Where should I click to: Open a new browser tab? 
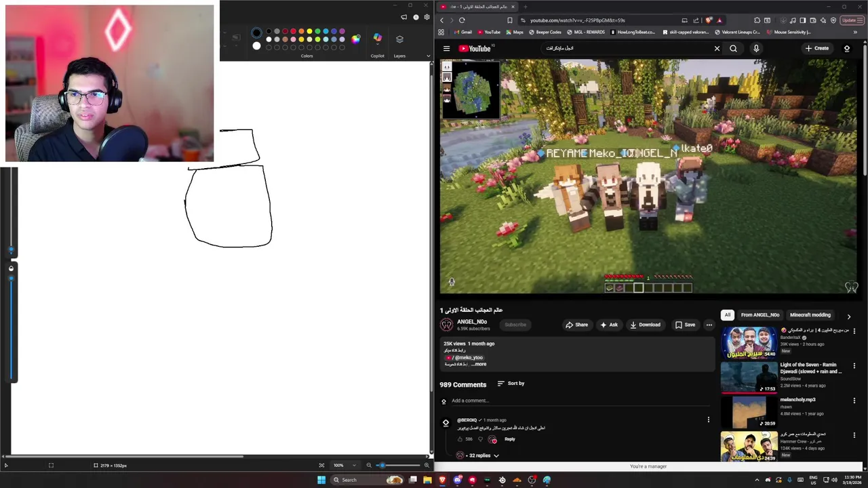pos(525,7)
